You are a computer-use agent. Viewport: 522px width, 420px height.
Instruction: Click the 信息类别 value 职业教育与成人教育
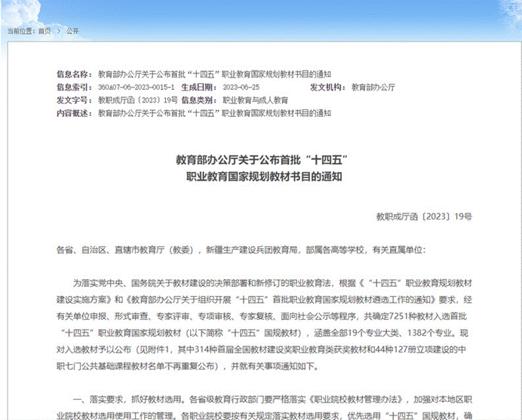tap(255, 100)
